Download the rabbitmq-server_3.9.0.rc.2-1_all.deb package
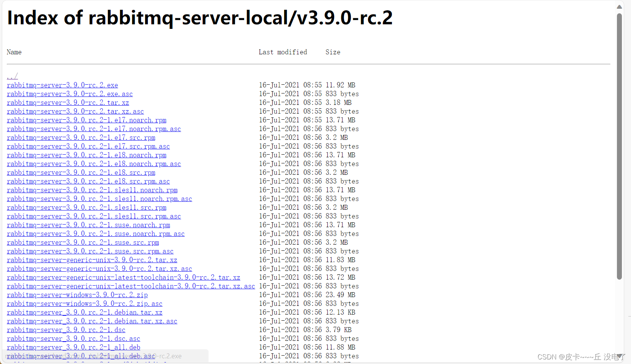The height and width of the screenshot is (364, 631). tap(73, 347)
